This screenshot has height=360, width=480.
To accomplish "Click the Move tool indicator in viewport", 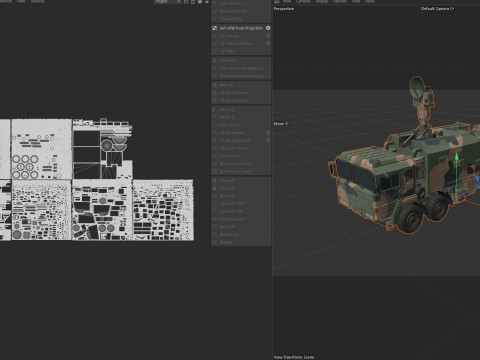I will tap(281, 124).
